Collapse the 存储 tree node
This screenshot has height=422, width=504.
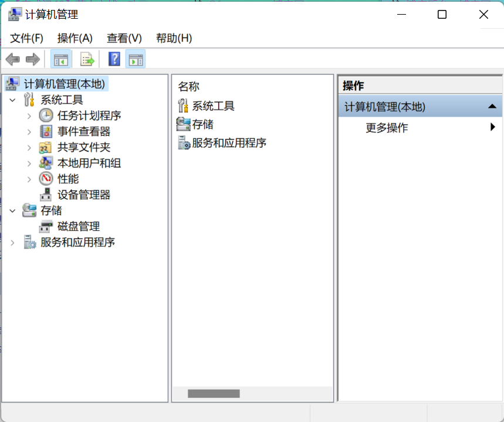coord(12,211)
